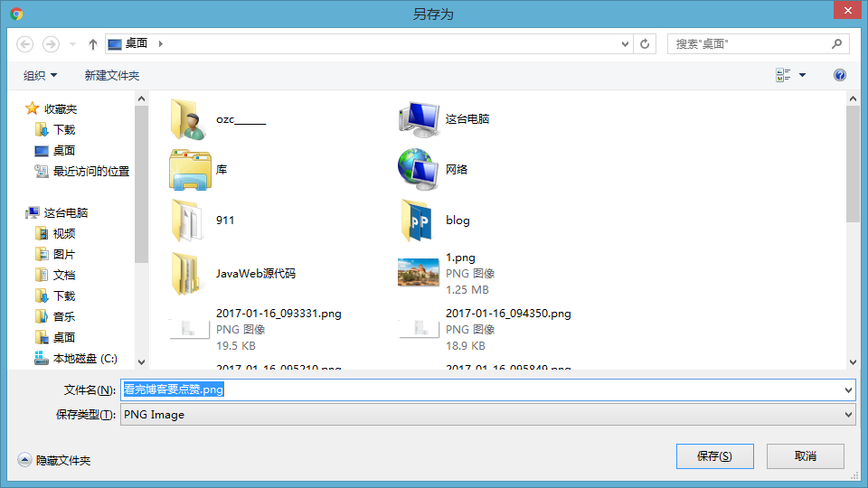Select the blog folder icon
The width and height of the screenshot is (868, 488).
pyautogui.click(x=418, y=221)
